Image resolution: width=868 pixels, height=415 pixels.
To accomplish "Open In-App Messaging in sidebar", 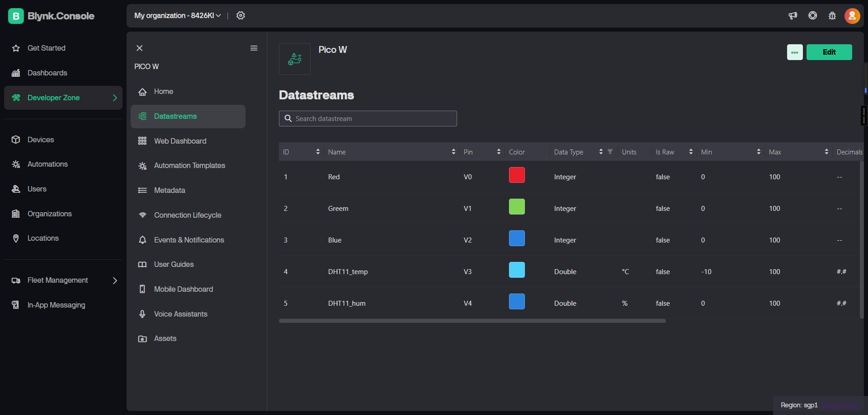I will [63, 305].
